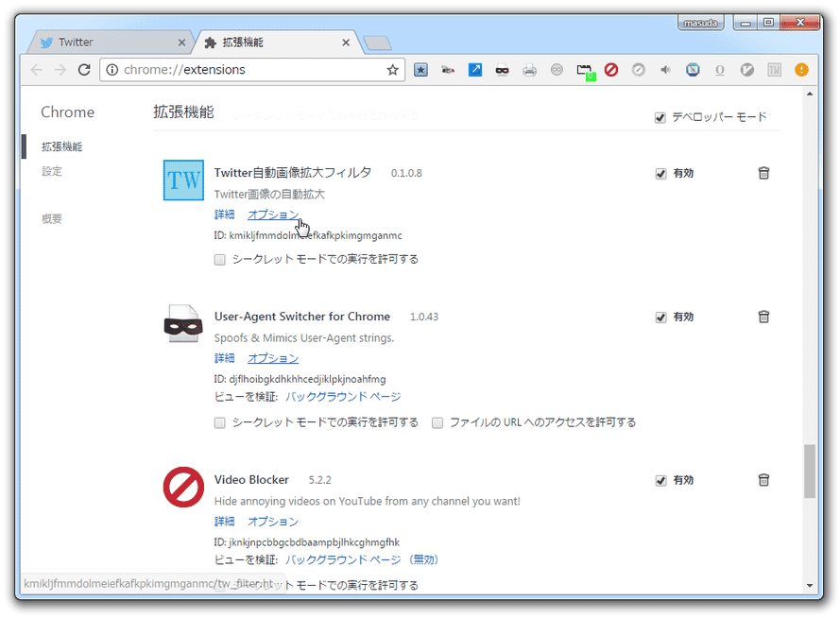Open a new tab
840x618 pixels.
(377, 43)
